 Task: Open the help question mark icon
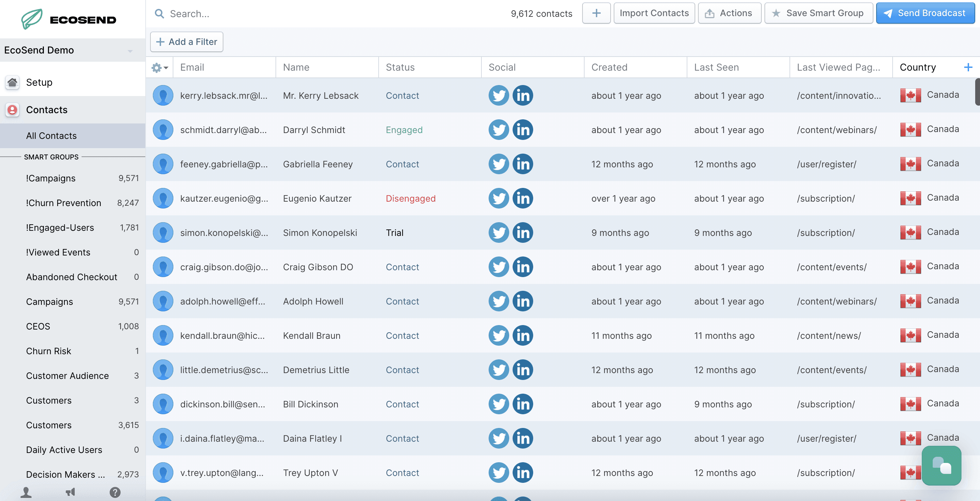point(115,492)
